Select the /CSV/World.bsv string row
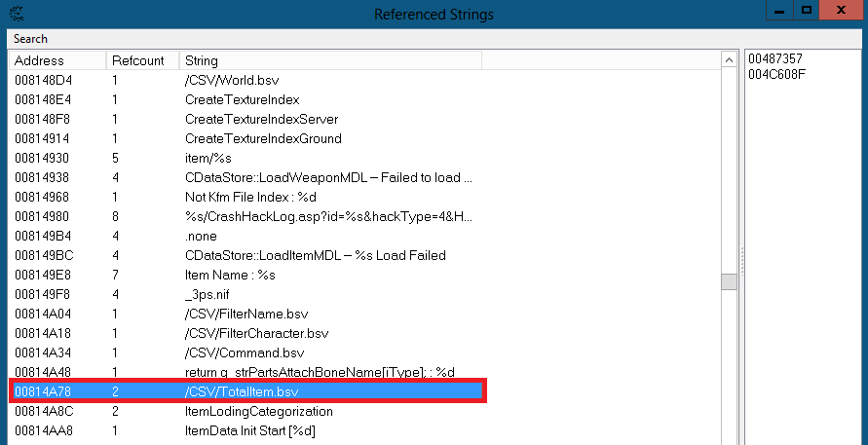 pos(365,80)
